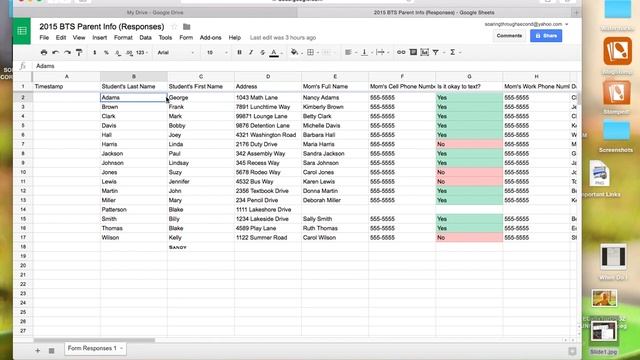Click 'Last edit was 3 hours ago' link

click(x=283, y=38)
